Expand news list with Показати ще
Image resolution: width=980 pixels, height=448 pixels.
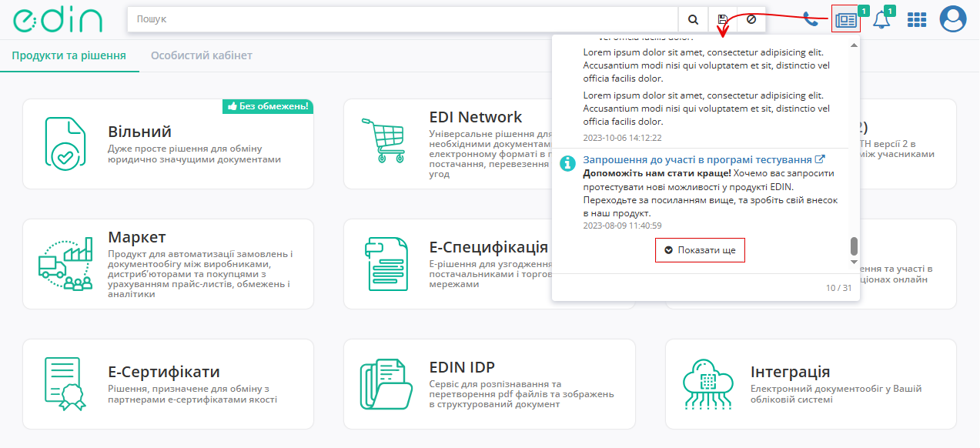[x=700, y=250]
